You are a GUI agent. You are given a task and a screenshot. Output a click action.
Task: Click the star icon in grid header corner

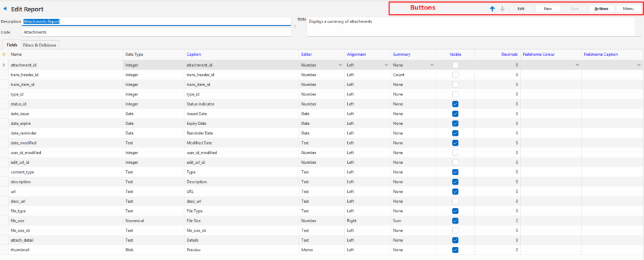tap(4, 55)
